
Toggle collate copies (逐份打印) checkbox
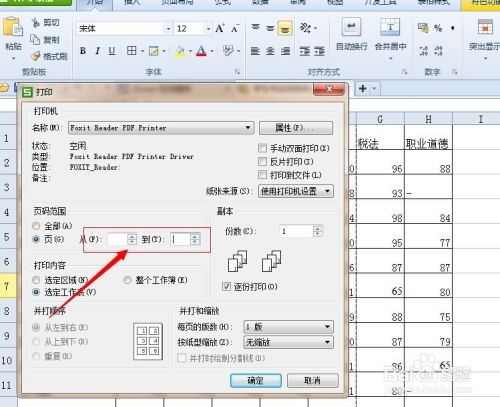(226, 286)
